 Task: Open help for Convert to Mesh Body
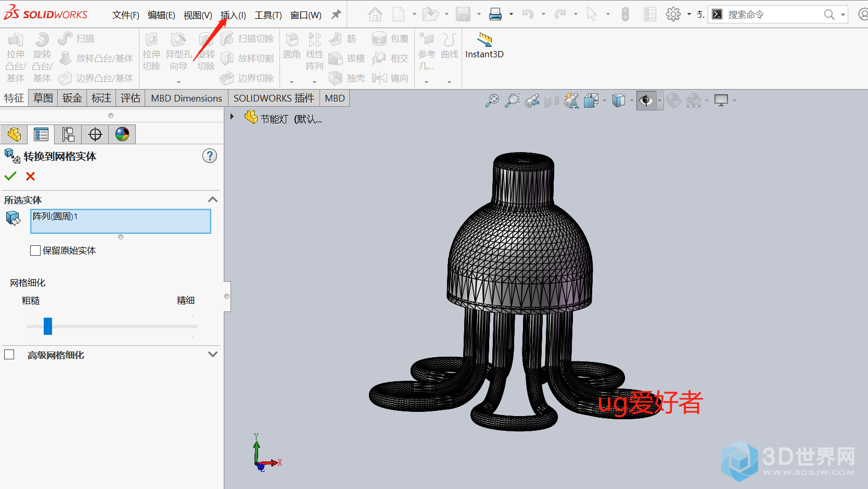210,156
